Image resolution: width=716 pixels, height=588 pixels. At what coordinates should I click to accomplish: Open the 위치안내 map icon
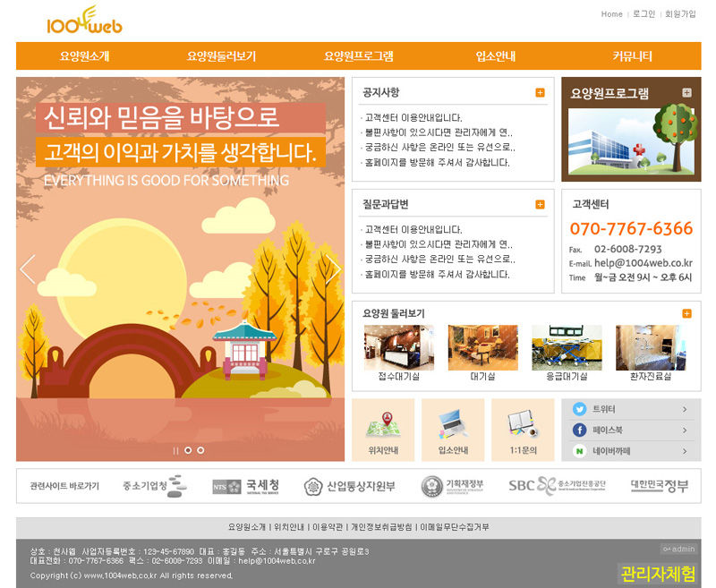tap(382, 423)
